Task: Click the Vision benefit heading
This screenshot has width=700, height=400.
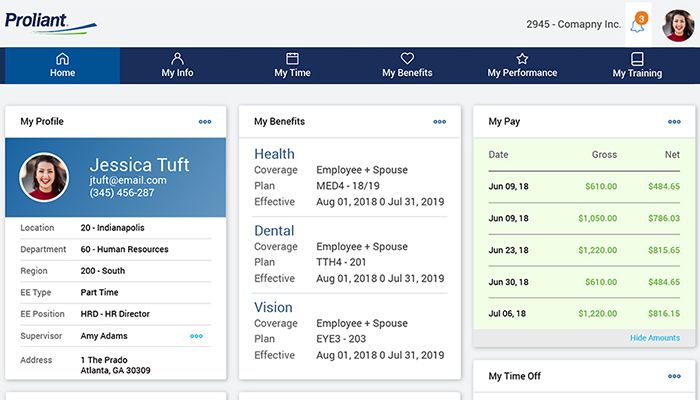Action: (273, 307)
